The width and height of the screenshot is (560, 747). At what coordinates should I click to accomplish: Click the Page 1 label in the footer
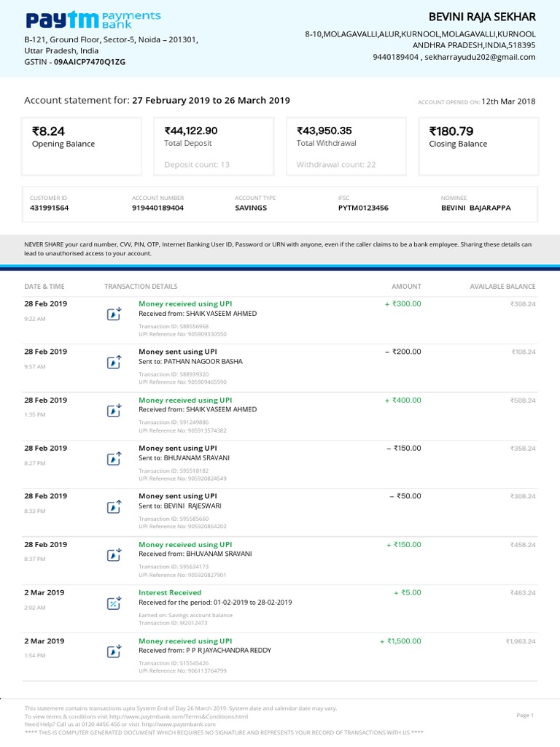(x=525, y=716)
